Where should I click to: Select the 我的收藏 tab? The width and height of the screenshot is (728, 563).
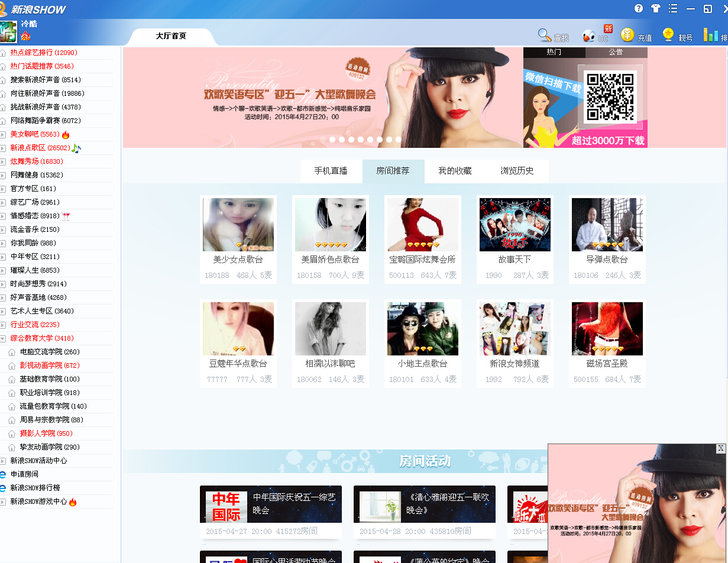(x=455, y=171)
